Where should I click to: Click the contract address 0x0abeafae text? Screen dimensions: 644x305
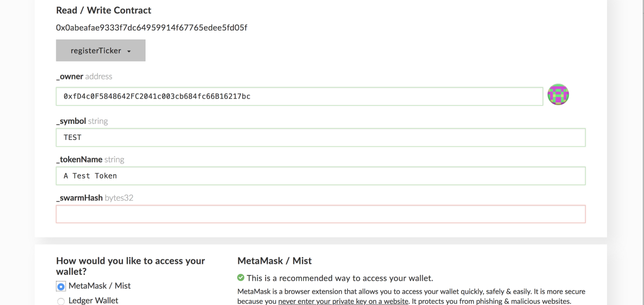151,27
